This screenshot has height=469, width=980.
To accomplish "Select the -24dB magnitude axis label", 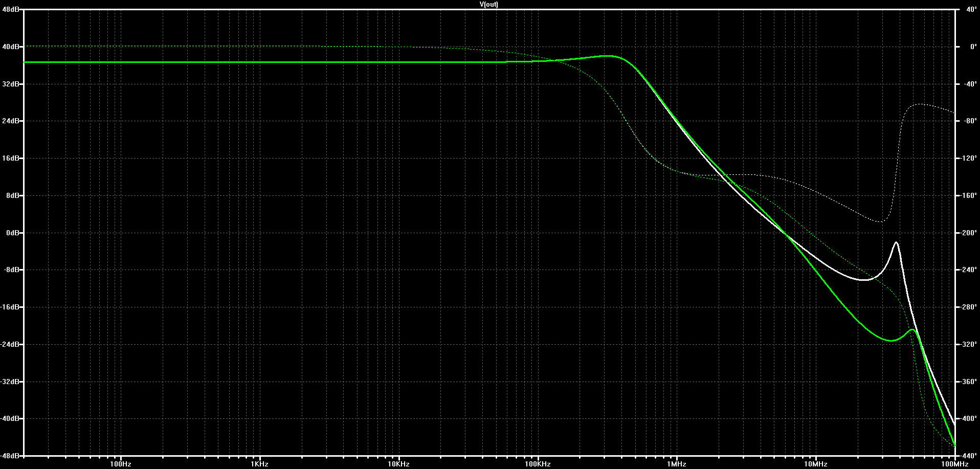I will 10,345.
